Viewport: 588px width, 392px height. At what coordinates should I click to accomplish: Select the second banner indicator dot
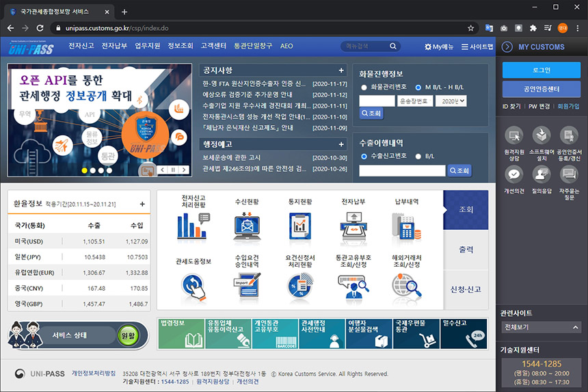(92, 170)
